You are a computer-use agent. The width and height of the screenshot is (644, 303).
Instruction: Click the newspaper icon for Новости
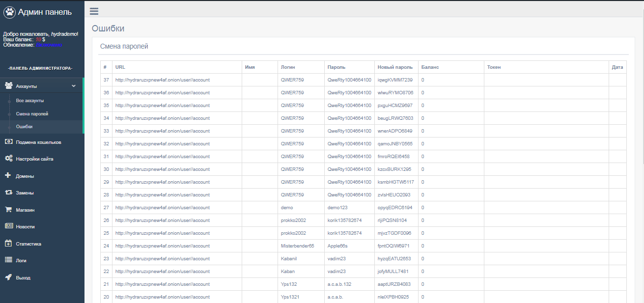pos(8,226)
